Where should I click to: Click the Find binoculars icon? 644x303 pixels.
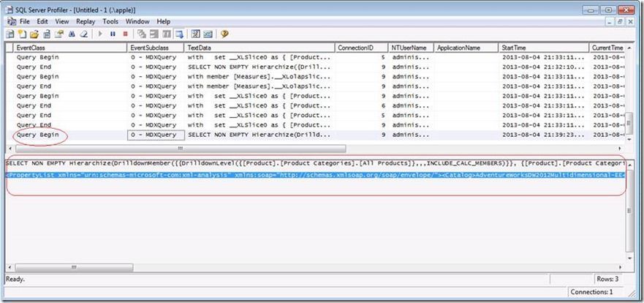72,34
